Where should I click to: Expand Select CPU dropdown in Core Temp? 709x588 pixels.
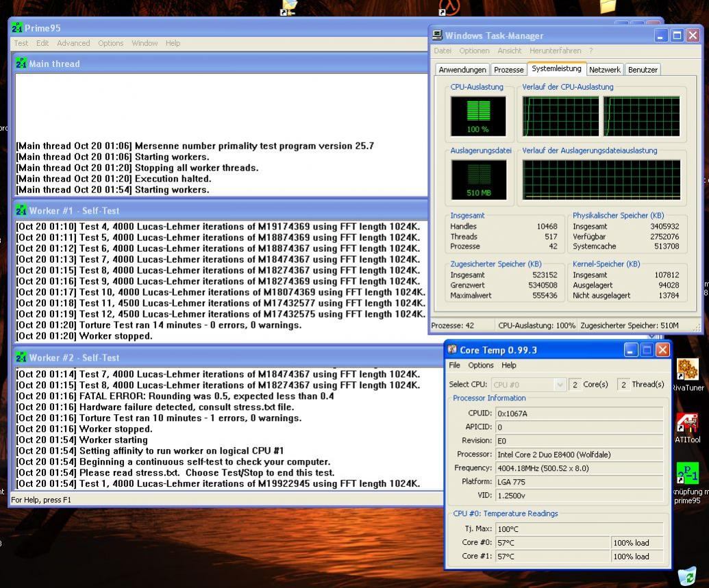tap(560, 385)
